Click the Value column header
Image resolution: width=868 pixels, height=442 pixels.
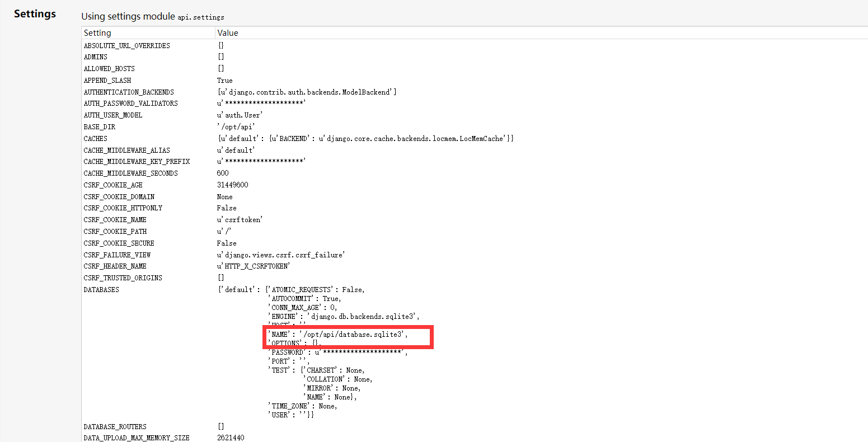(228, 33)
